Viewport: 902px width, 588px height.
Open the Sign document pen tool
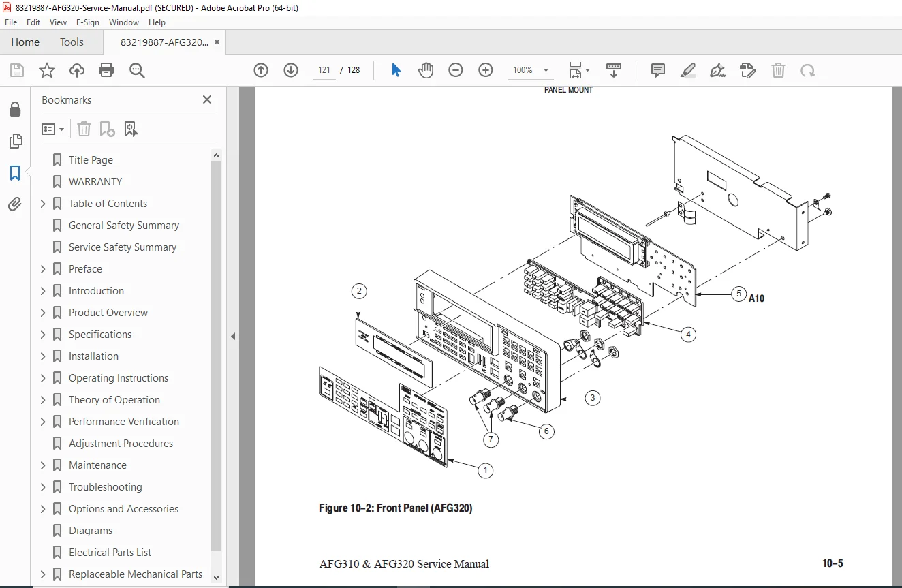(718, 70)
